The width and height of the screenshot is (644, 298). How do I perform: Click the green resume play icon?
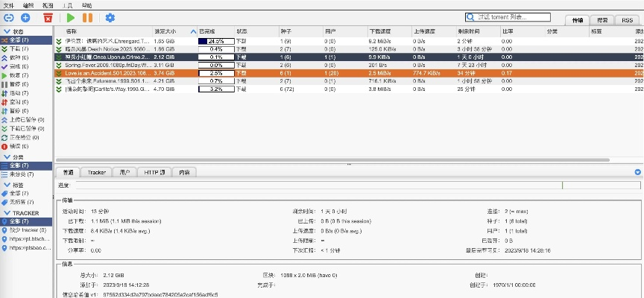click(x=70, y=17)
